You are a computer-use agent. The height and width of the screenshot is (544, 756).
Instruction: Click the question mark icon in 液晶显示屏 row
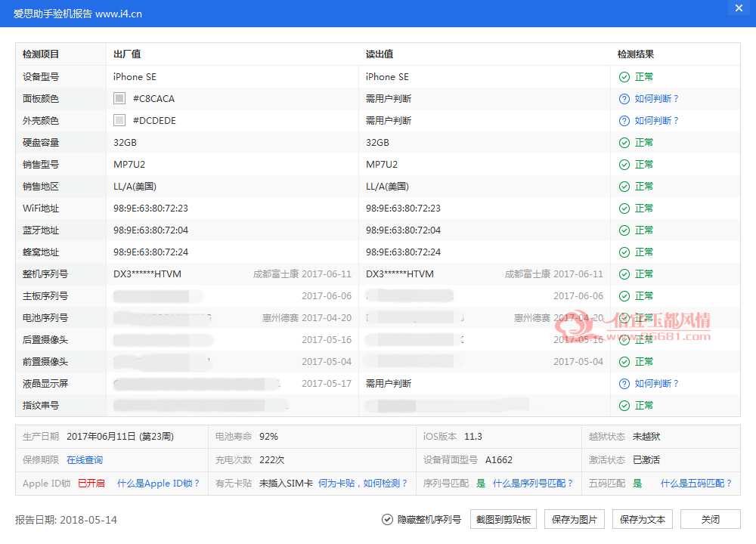624,384
